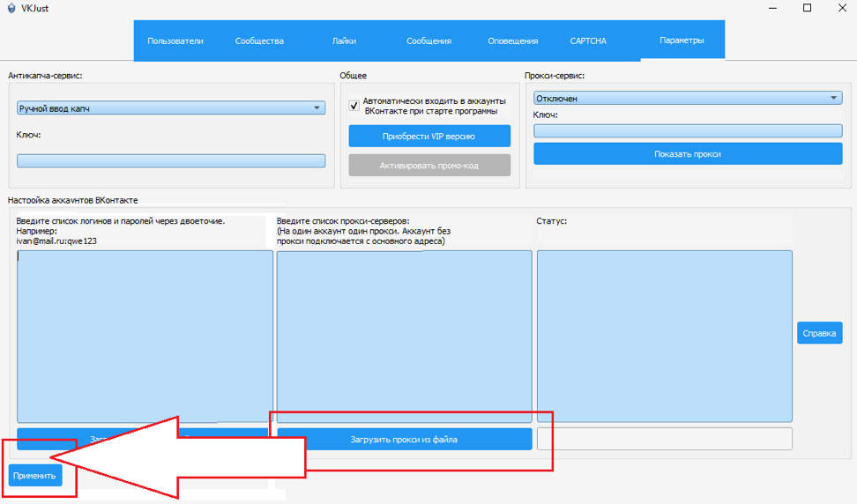Click the logins and passwords text area

click(x=145, y=335)
